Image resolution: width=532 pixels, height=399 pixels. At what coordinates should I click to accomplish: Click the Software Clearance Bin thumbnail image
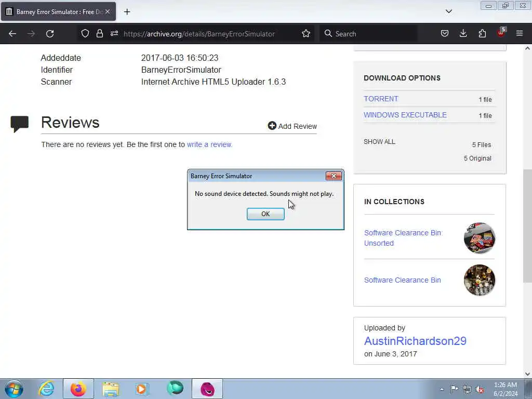pos(479,280)
